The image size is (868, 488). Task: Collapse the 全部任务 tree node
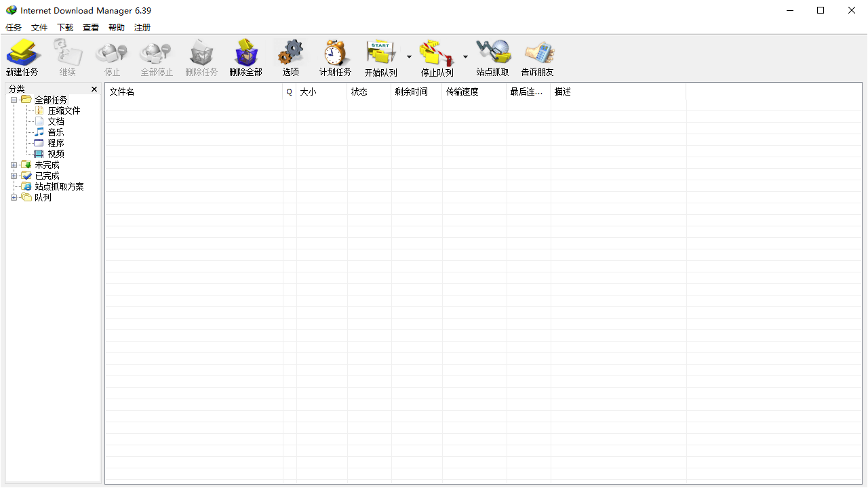(14, 100)
